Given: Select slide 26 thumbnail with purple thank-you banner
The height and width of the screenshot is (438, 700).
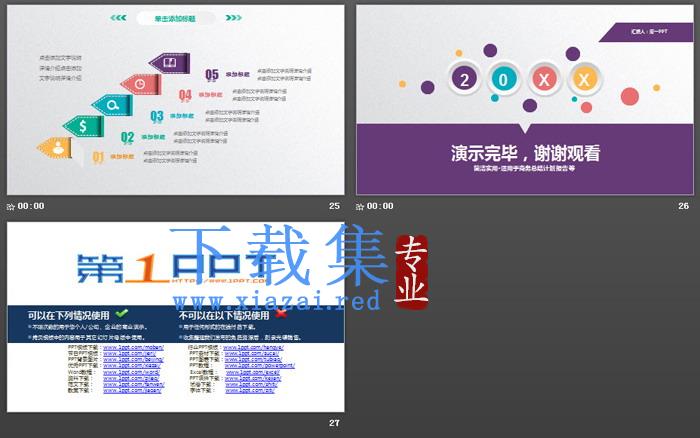Looking at the screenshot, I should [525, 100].
